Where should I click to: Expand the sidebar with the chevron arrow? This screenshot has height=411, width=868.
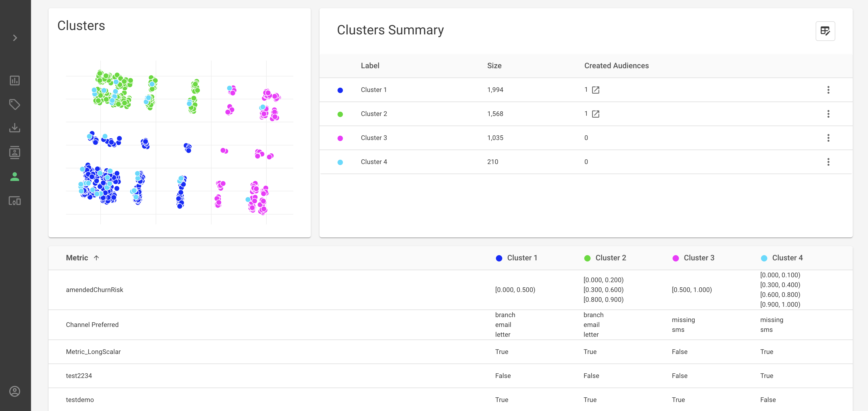point(15,38)
